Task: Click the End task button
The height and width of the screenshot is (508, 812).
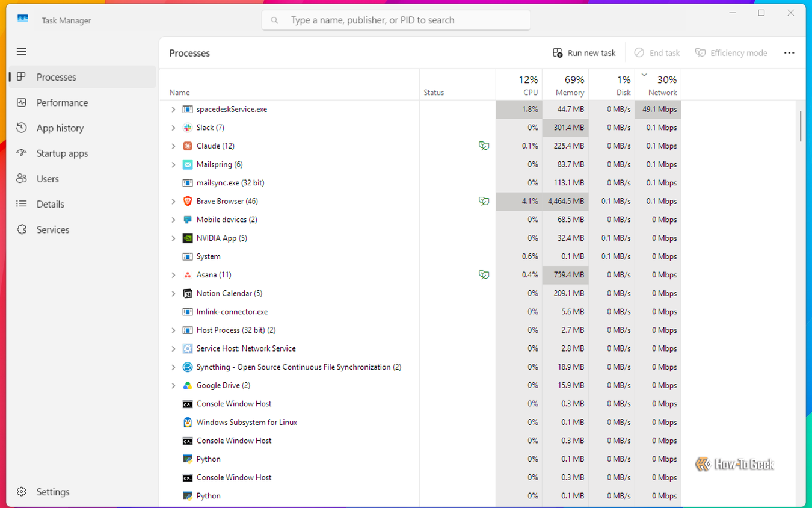Action: [x=657, y=53]
